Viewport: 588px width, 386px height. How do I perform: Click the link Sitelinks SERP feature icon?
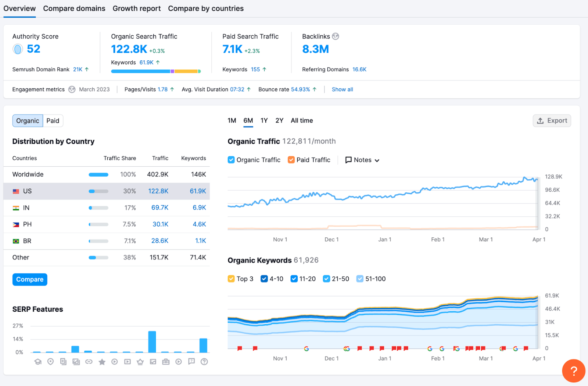pos(89,362)
